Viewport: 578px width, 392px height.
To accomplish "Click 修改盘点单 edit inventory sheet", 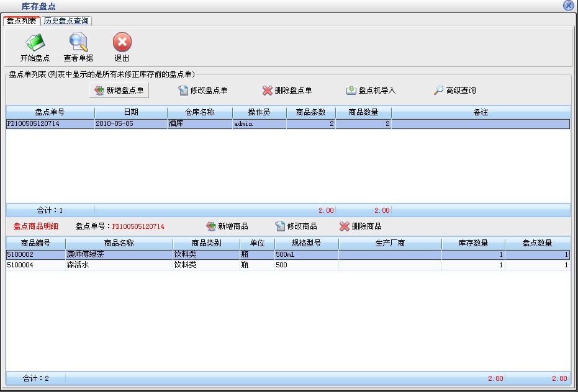I will click(x=202, y=91).
